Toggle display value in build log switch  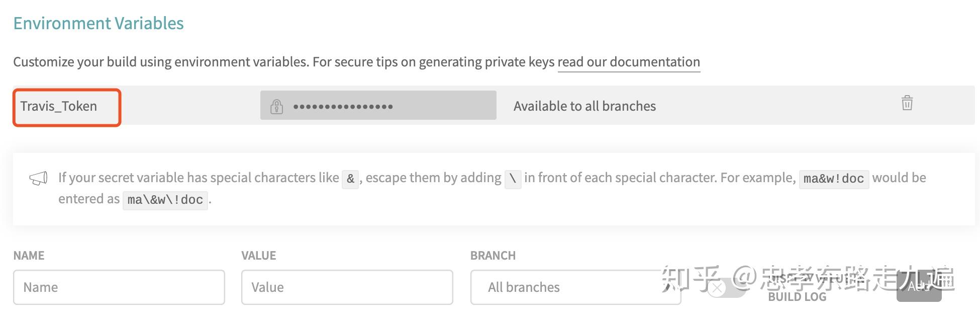725,288
